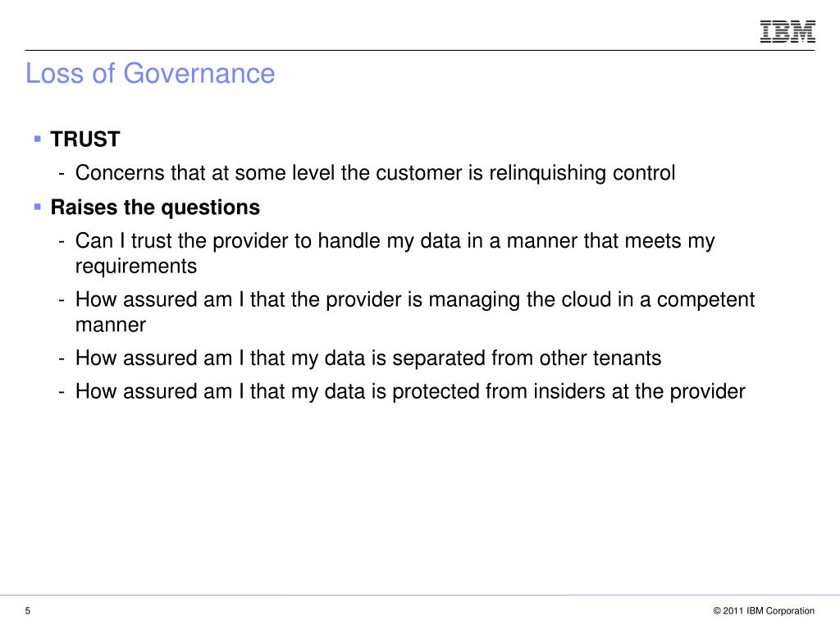The image size is (840, 630).
Task: Click the word manner on wrapped line
Action: [x=111, y=325]
